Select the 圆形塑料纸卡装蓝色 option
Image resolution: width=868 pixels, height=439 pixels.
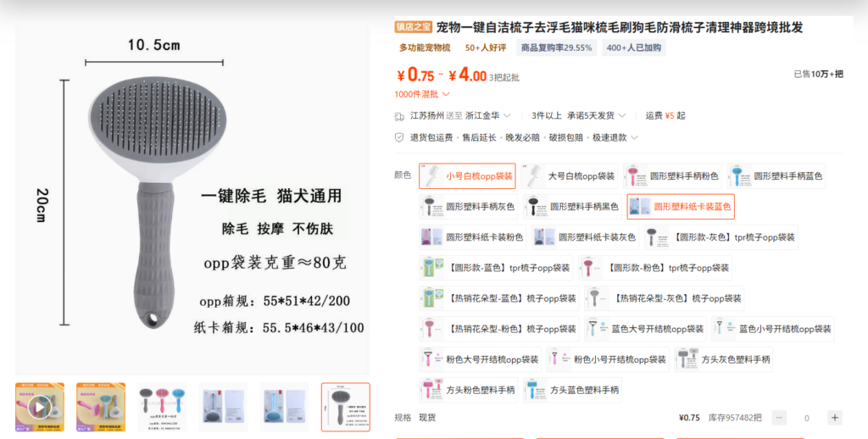click(x=681, y=206)
